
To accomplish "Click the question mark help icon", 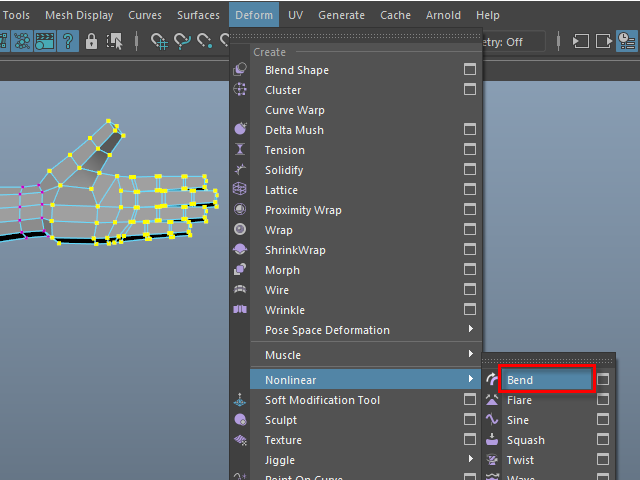I will (68, 41).
